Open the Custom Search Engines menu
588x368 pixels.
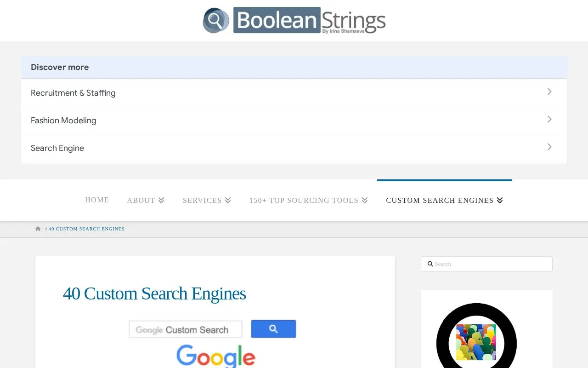tap(445, 200)
